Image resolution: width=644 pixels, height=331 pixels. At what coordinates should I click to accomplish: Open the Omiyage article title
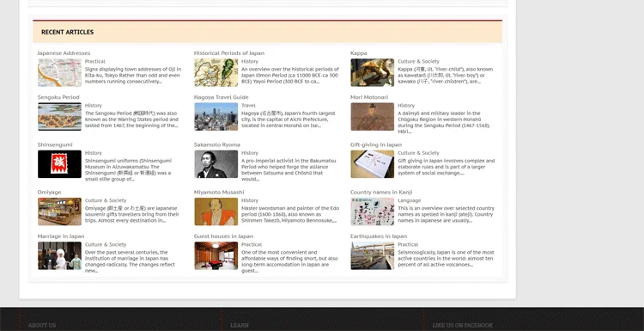pos(49,192)
